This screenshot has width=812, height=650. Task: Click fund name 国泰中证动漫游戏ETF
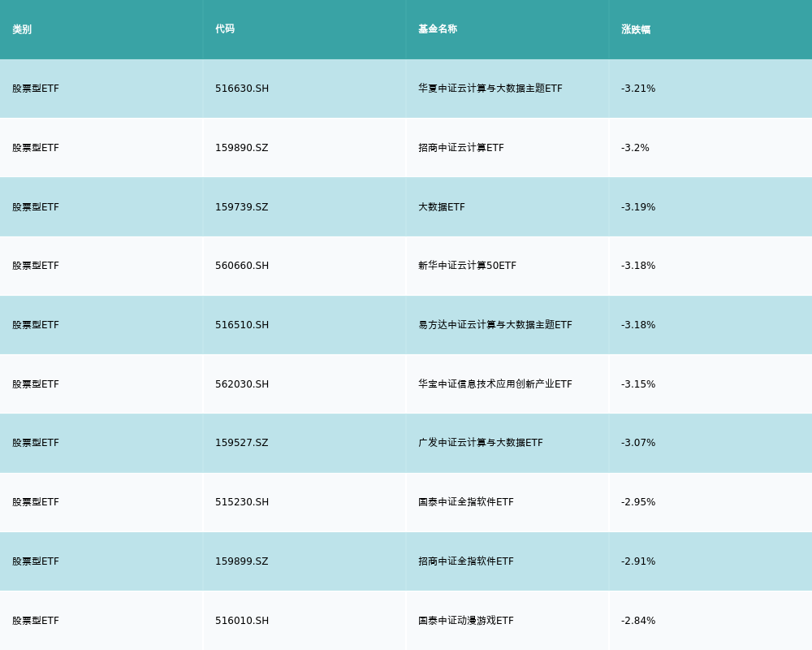click(466, 621)
